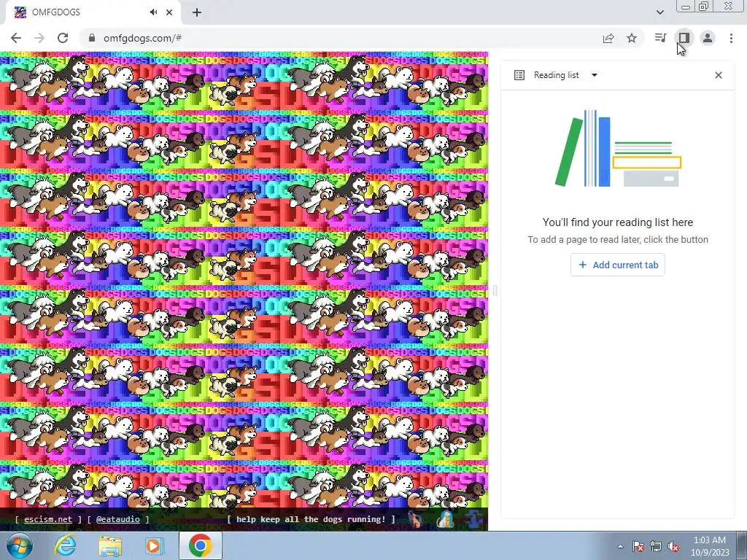
Task: Click 'You'll find your reading list here' heading
Action: (x=618, y=222)
